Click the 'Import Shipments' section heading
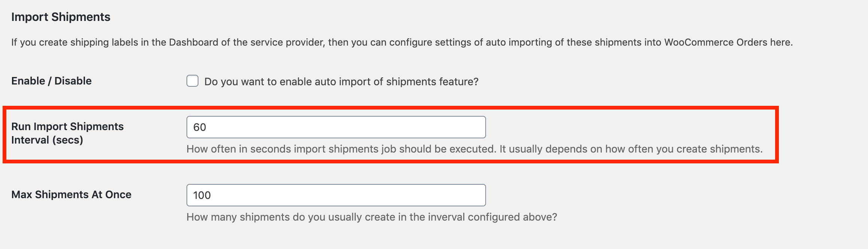This screenshot has width=868, height=249. 61,17
